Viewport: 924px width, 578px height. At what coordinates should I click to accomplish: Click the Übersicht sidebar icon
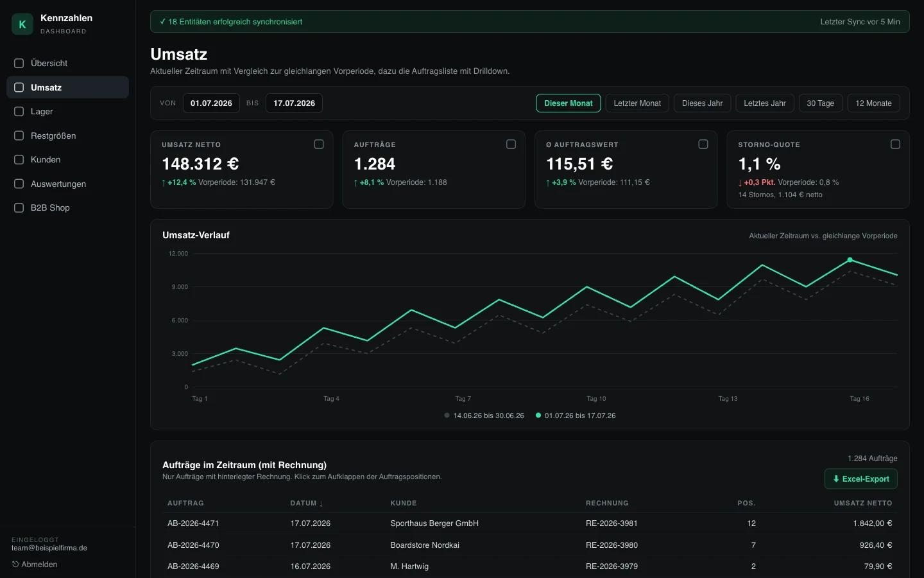(x=19, y=63)
